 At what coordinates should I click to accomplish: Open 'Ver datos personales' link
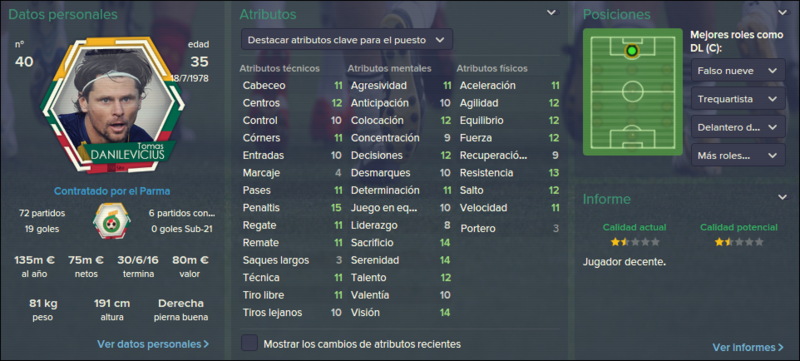(153, 344)
